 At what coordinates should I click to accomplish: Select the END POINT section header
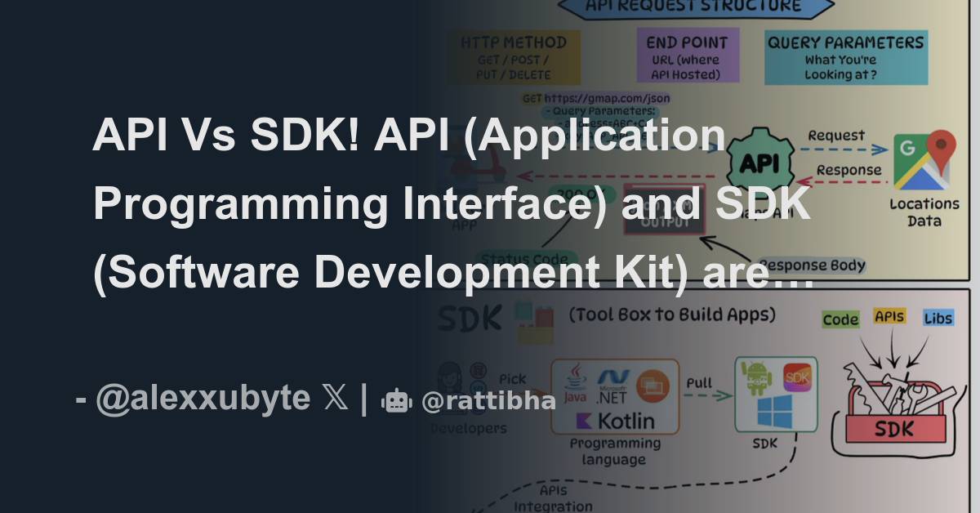tap(688, 41)
